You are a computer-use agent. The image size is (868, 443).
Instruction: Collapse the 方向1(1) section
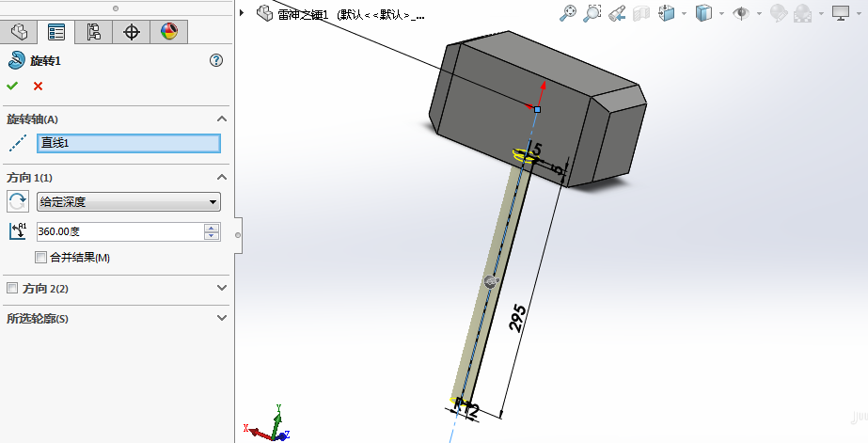[222, 177]
